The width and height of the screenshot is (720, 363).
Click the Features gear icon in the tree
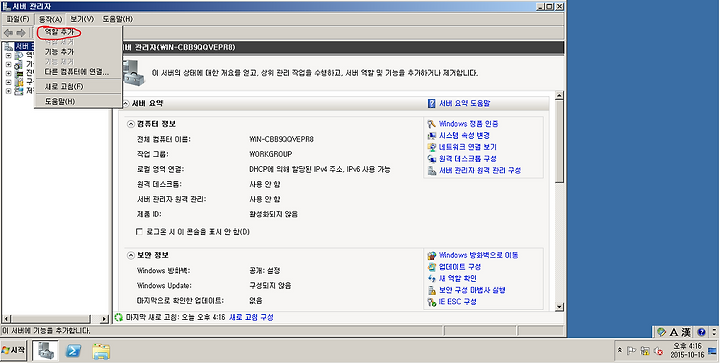(19, 65)
